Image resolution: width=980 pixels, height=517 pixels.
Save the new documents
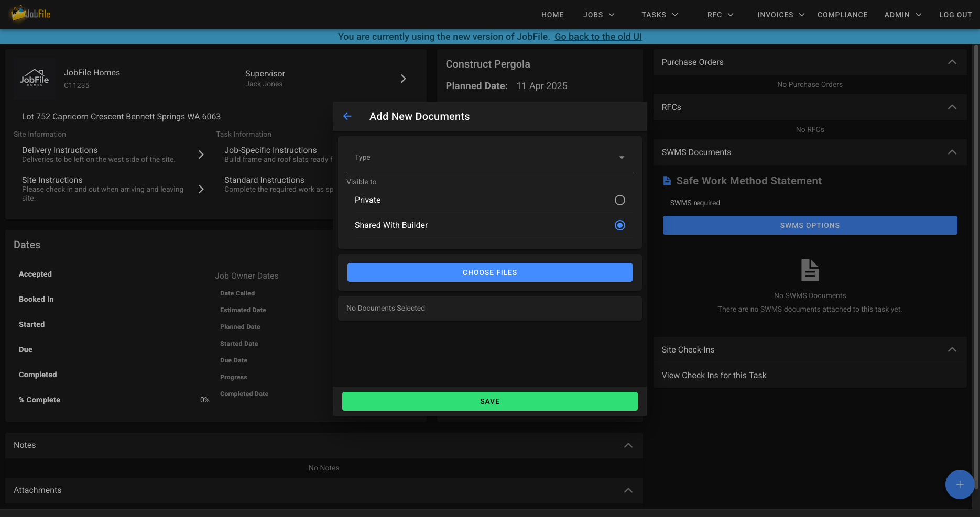tap(489, 401)
